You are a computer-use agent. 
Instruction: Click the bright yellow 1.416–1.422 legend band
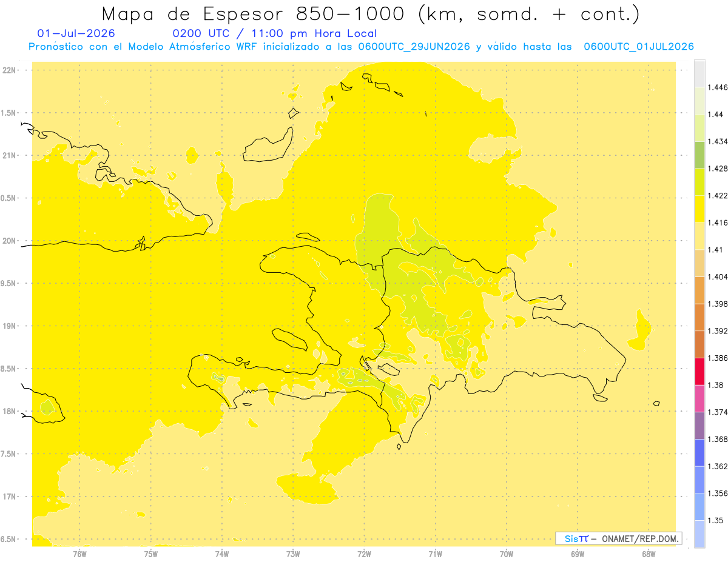699,209
